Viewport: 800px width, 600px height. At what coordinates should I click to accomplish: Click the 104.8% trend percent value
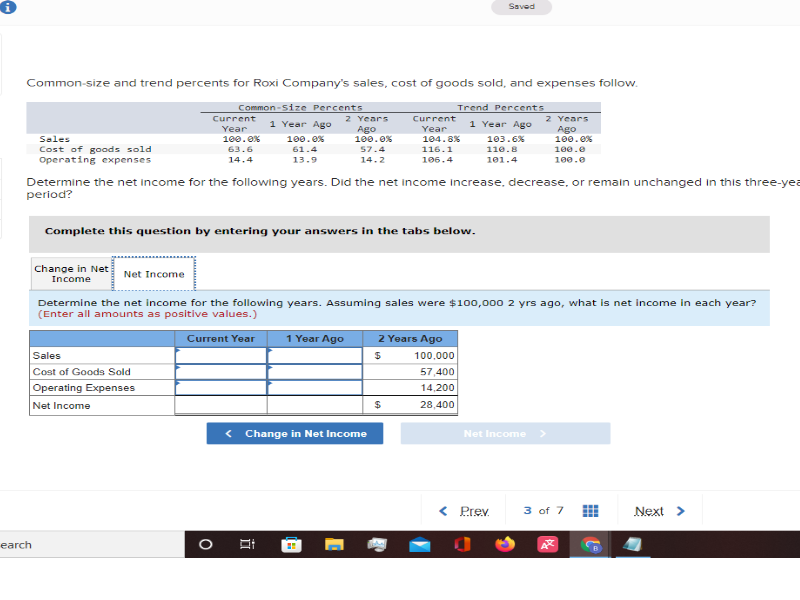(x=441, y=139)
